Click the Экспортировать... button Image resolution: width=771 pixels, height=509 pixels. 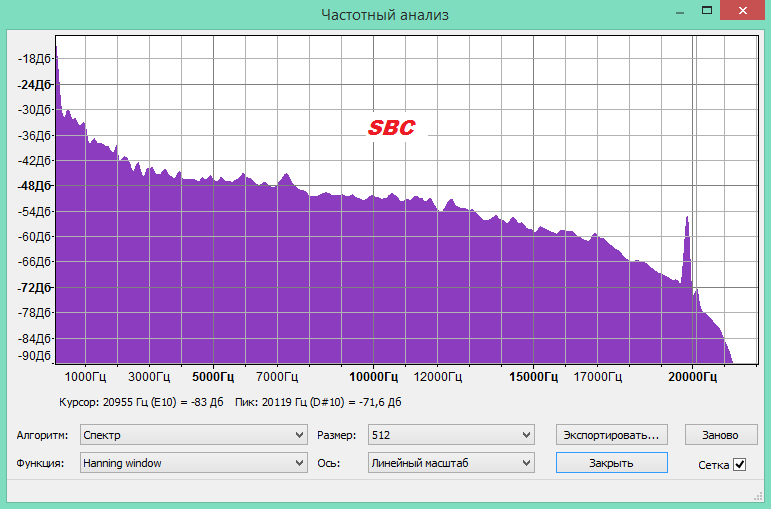pyautogui.click(x=611, y=435)
